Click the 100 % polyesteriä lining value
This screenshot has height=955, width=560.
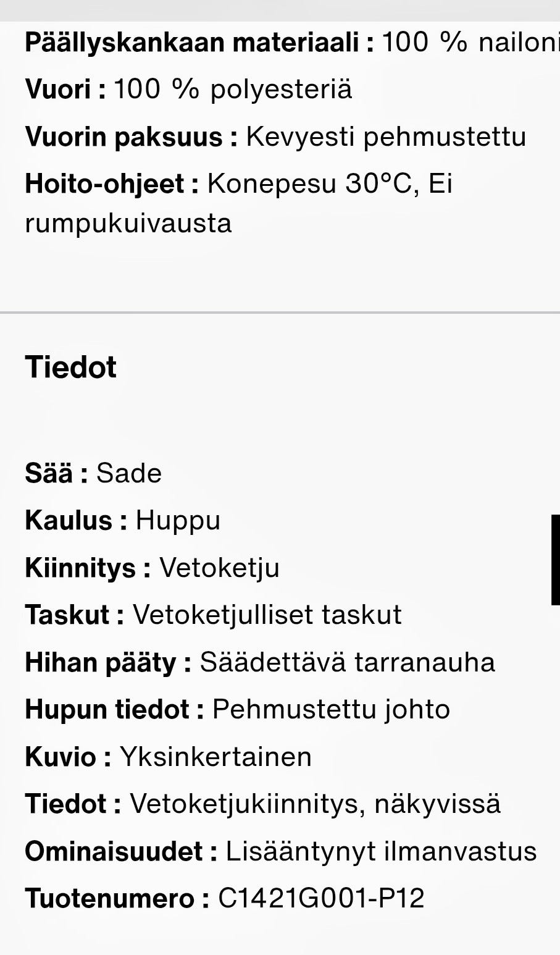(233, 90)
